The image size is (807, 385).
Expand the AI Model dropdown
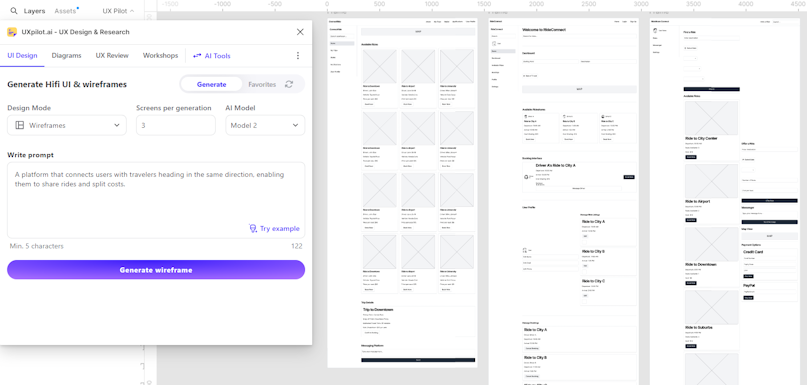tap(265, 125)
